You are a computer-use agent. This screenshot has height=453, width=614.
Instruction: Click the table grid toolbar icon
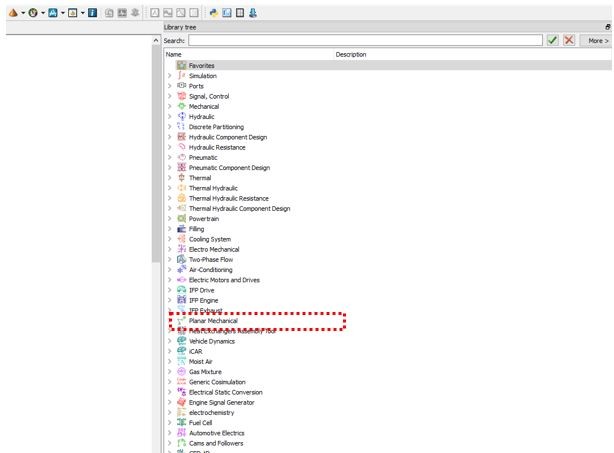pyautogui.click(x=240, y=13)
